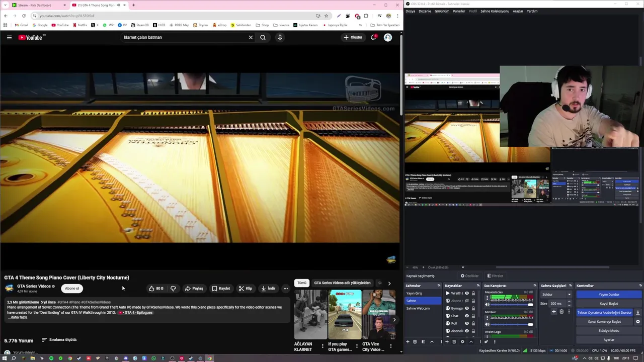This screenshot has width=644, height=362.
Task: Open Chrome tab search chevron
Action: tap(6, 5)
